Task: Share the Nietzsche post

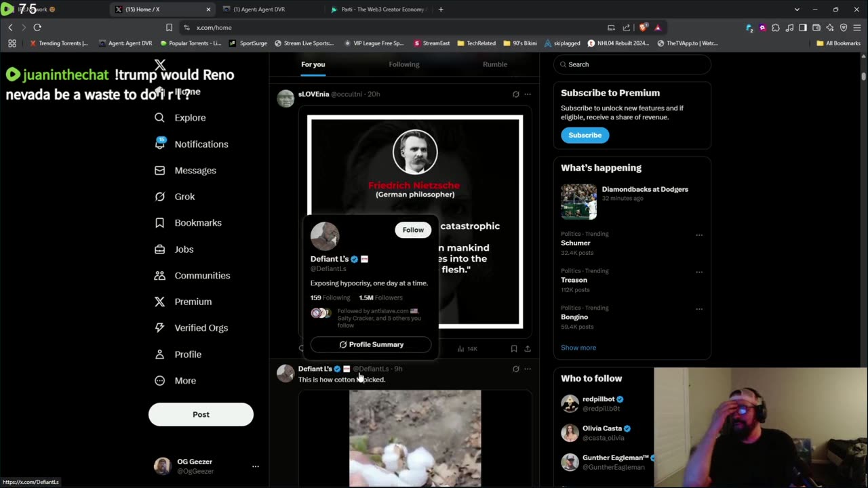Action: 528,348
